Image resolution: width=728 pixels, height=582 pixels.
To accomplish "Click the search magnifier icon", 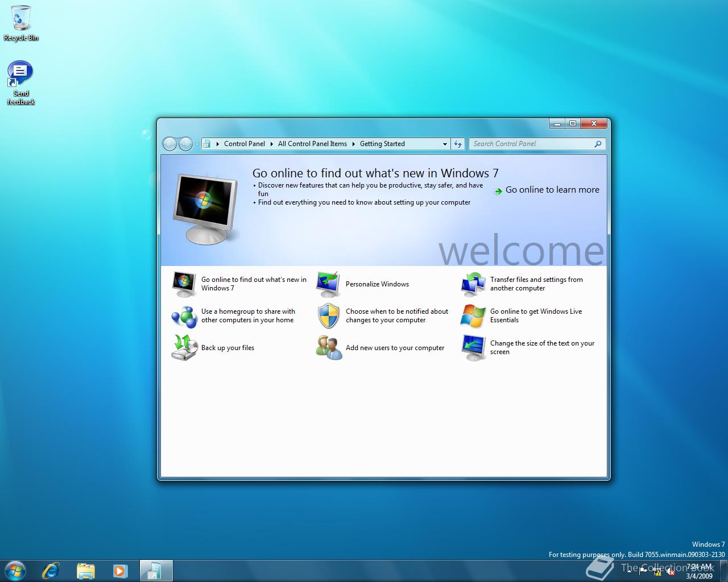I will coord(598,144).
